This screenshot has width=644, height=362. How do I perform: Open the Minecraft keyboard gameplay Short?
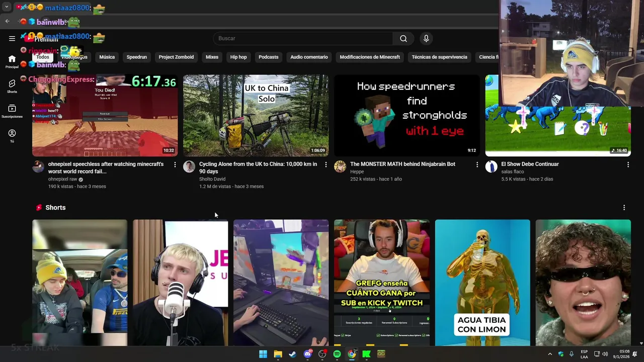tap(281, 283)
